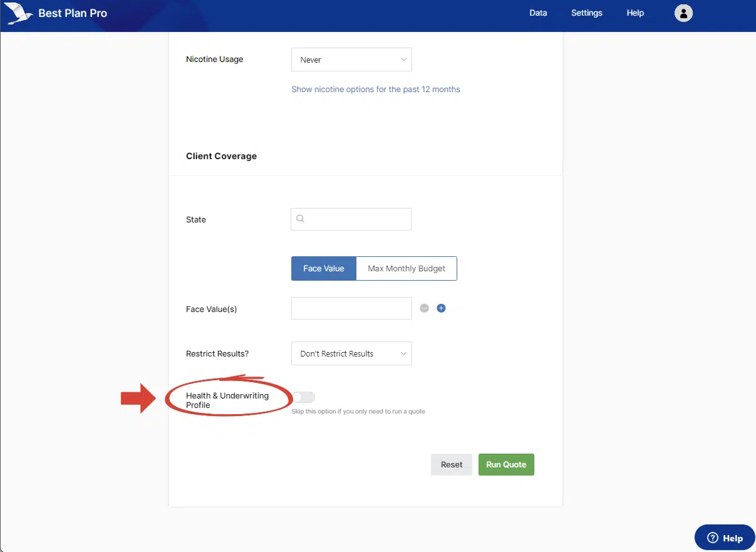The height and width of the screenshot is (552, 756).
Task: Click the question mark in Help widget
Action: (712, 538)
